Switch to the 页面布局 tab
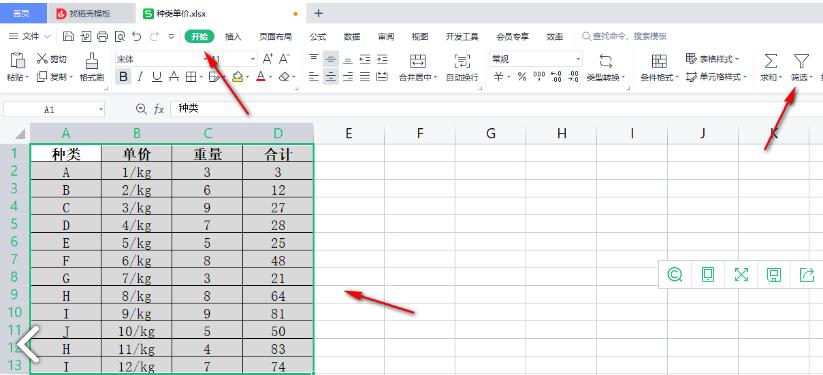Screen dimensions: 823x375 [x=275, y=36]
